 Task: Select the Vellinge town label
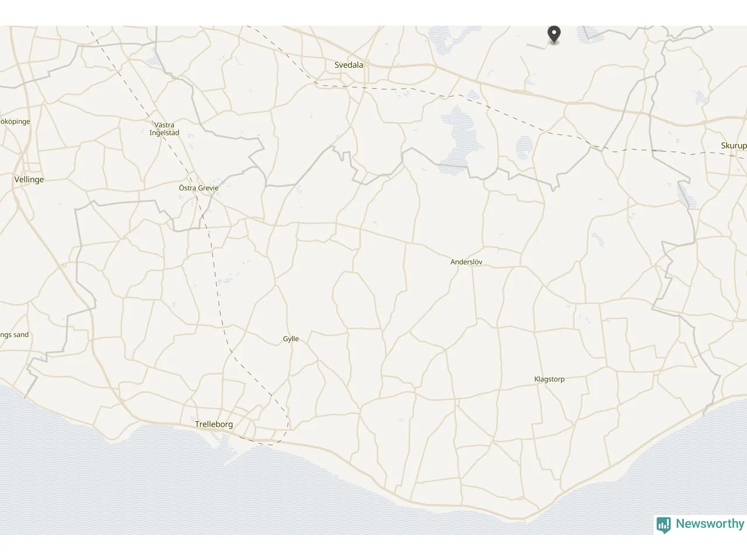29,180
